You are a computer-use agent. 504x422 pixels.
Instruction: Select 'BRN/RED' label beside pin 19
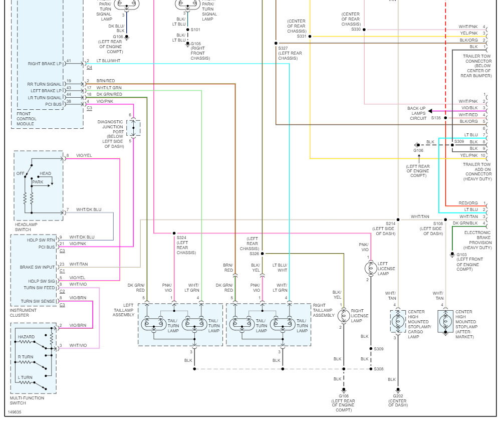pyautogui.click(x=105, y=81)
